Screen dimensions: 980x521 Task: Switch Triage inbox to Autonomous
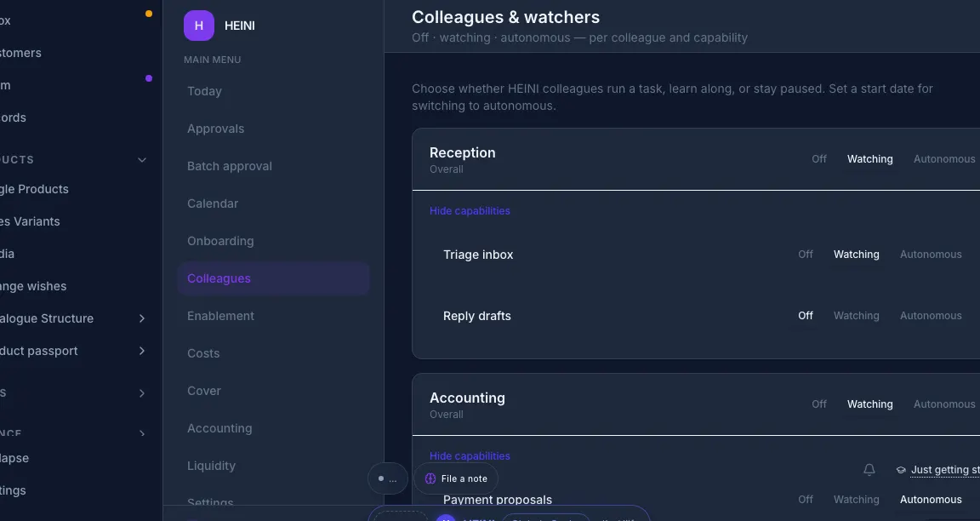coord(931,255)
